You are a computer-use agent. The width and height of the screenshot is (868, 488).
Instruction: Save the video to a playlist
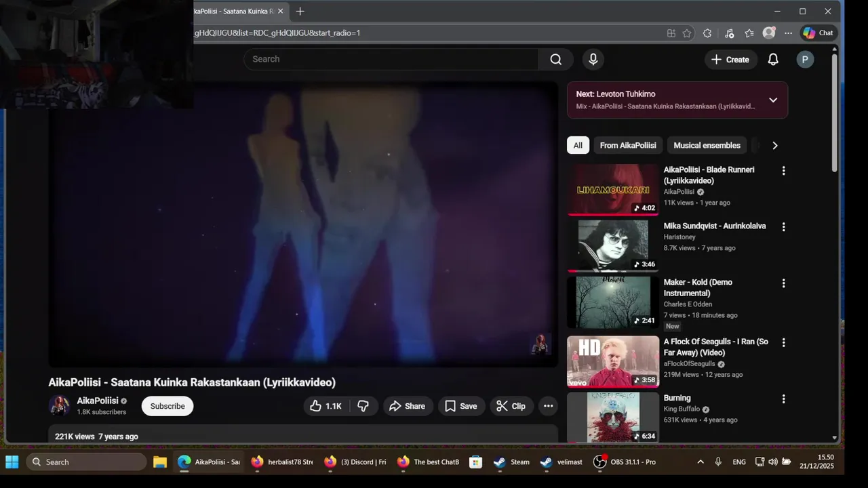pos(461,406)
